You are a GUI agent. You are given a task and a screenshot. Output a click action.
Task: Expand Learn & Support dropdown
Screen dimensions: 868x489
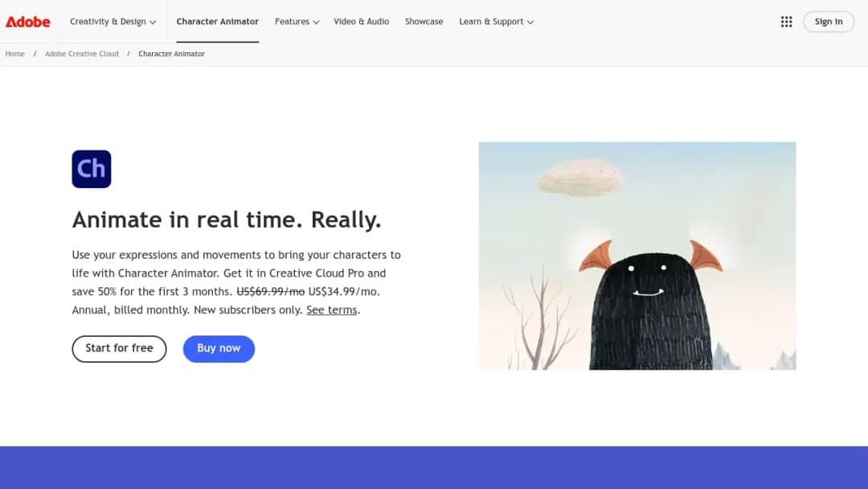[x=496, y=22]
